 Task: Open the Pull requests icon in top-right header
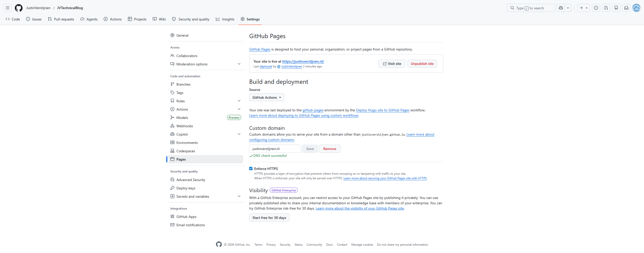606,8
